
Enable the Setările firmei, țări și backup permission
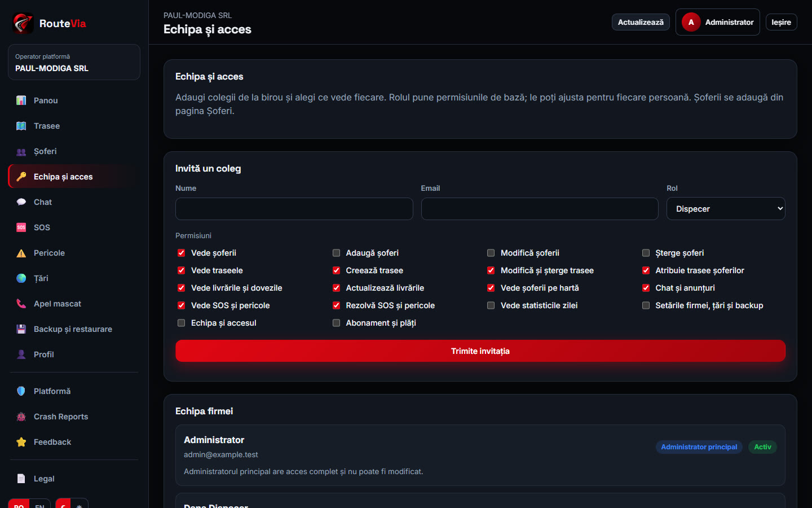coord(646,305)
